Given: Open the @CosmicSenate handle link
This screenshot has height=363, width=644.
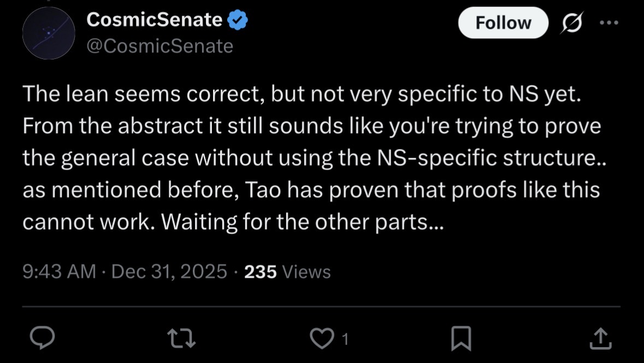Looking at the screenshot, I should point(159,46).
